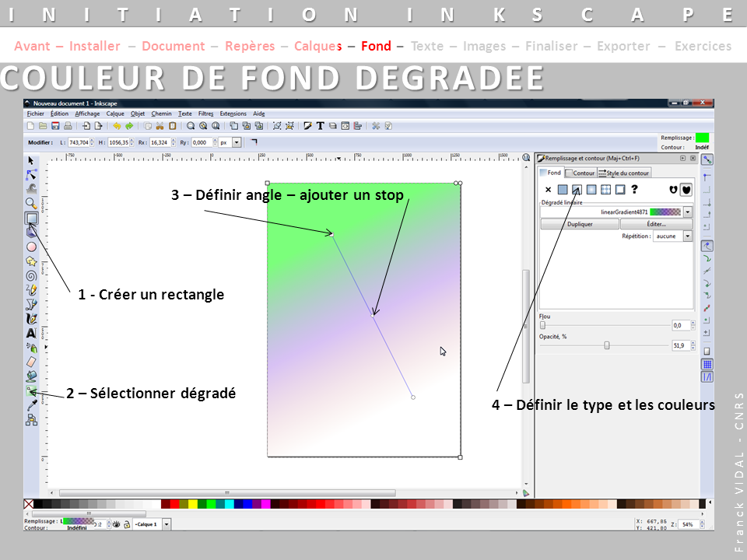Toggle snapping at top of snap bar
The height and width of the screenshot is (560, 747).
[x=707, y=159]
